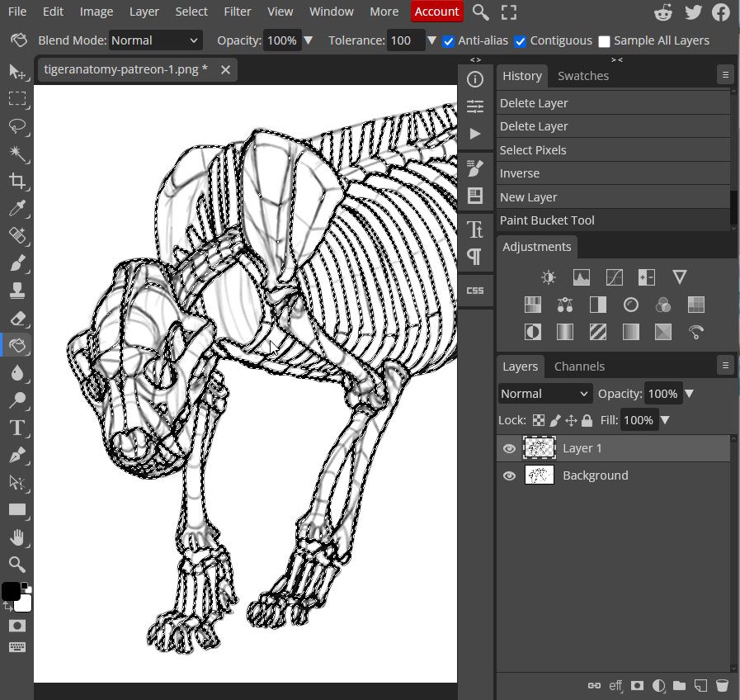Select the Eraser tool
This screenshot has height=700, width=740.
[x=16, y=318]
